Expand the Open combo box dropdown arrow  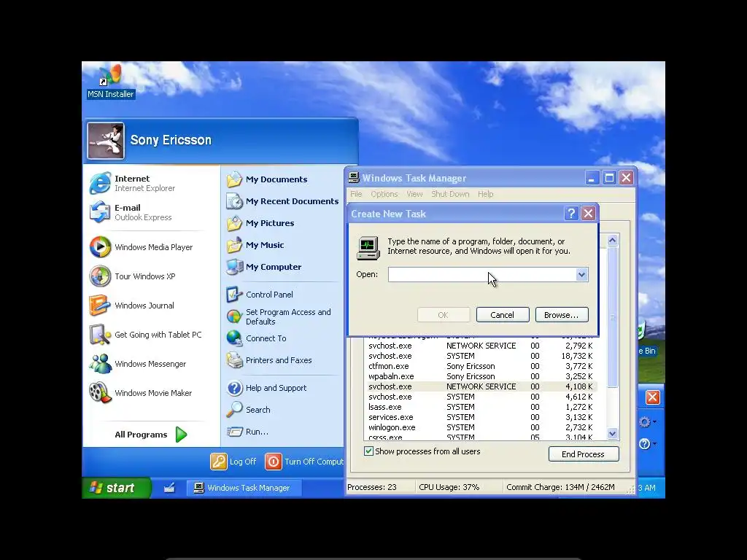(x=581, y=274)
